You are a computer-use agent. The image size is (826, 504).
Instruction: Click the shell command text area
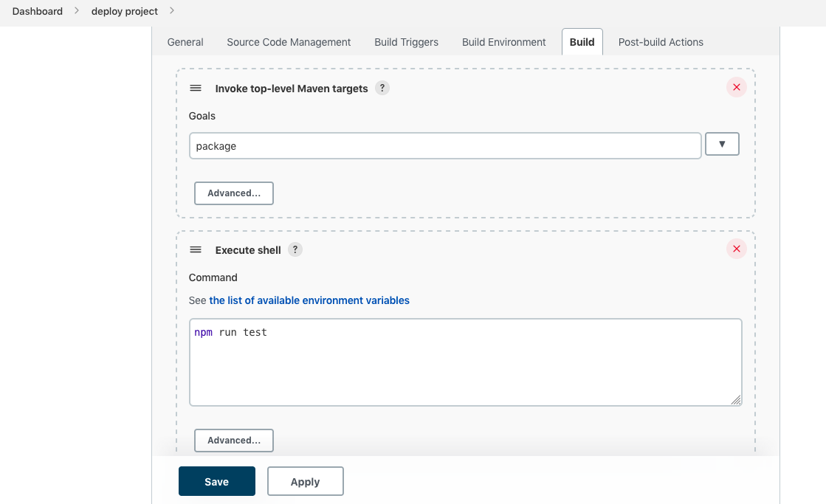click(465, 362)
